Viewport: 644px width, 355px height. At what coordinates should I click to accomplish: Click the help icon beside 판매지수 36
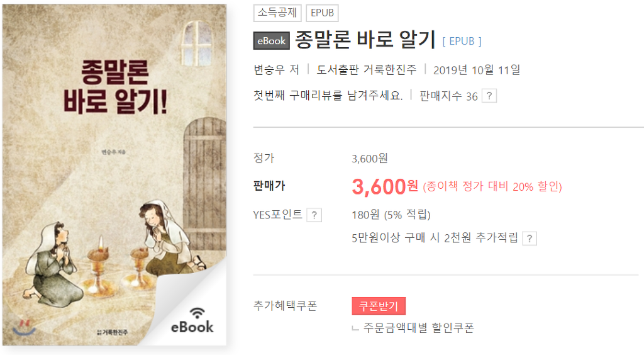(489, 96)
